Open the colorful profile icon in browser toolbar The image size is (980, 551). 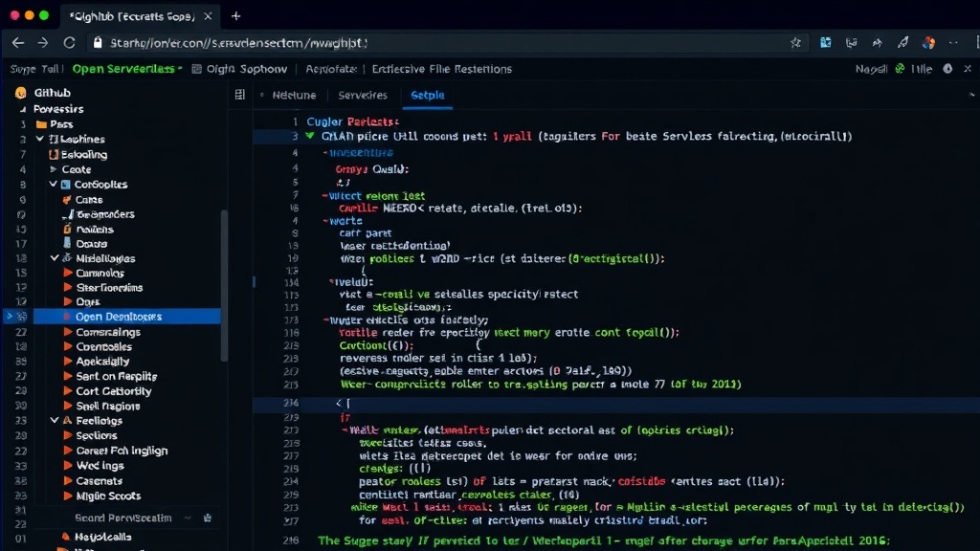tap(928, 42)
